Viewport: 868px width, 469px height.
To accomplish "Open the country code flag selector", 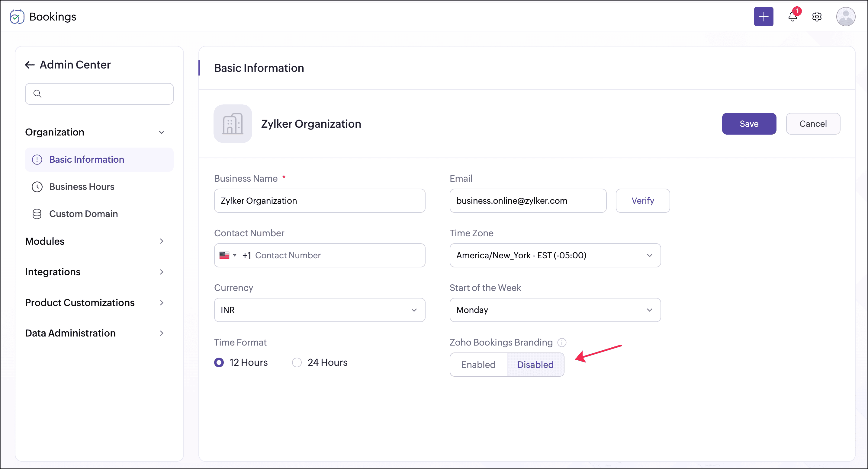I will [x=228, y=255].
